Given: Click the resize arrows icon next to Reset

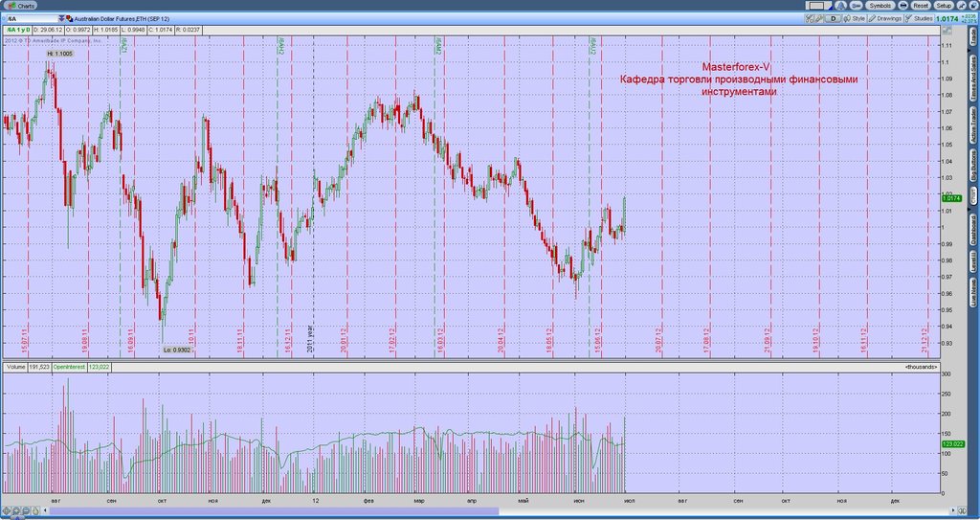Looking at the screenshot, I should tap(903, 6).
